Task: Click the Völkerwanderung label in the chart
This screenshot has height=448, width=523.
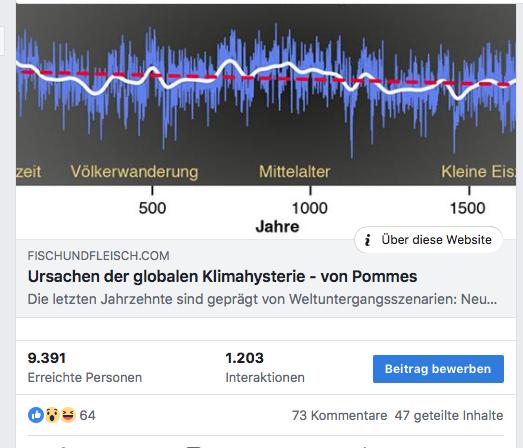Action: [x=134, y=172]
